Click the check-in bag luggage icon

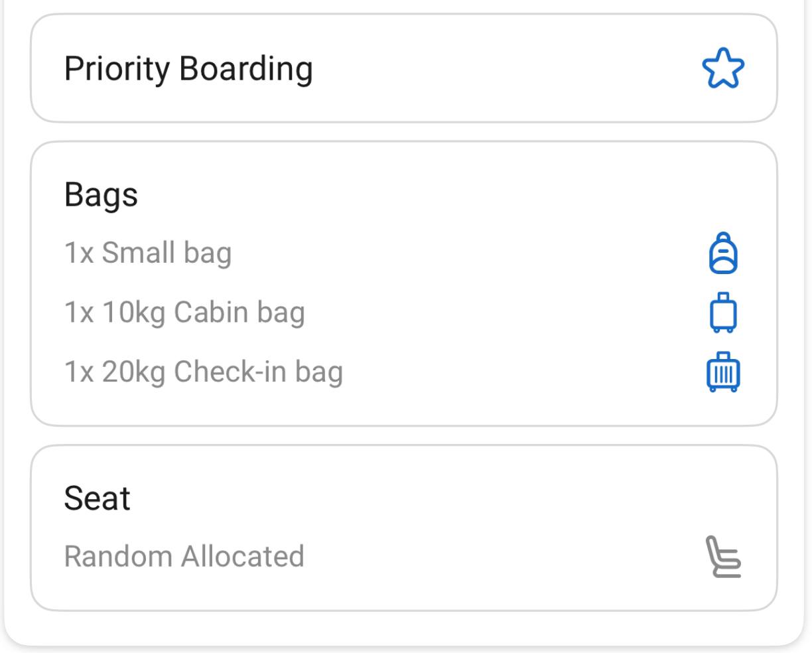(x=723, y=372)
